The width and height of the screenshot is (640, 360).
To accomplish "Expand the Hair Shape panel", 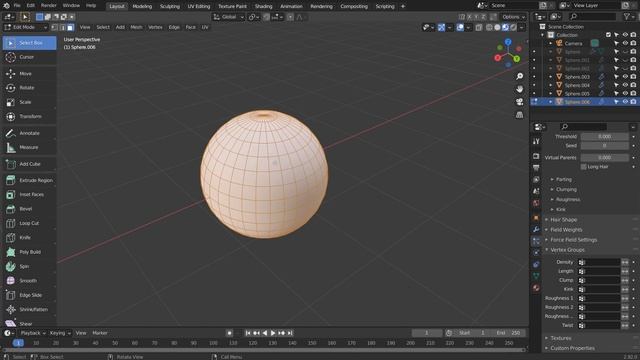I will tap(563, 220).
